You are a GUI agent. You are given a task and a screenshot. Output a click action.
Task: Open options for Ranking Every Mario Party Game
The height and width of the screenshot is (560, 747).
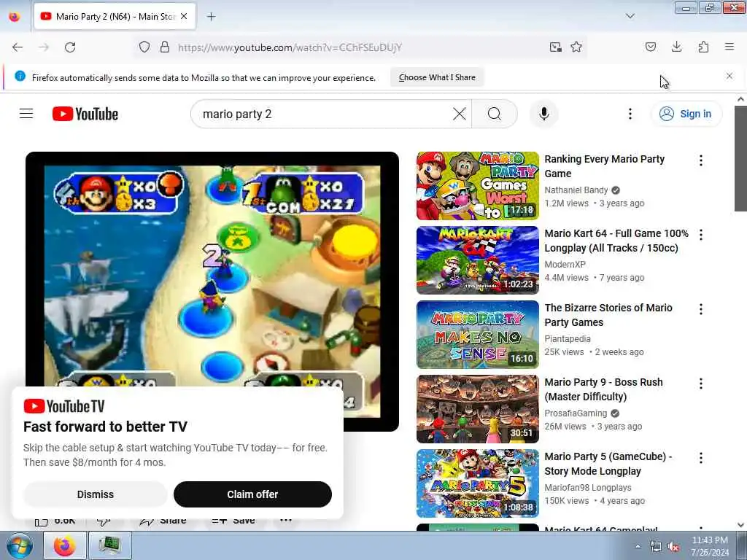(x=701, y=160)
